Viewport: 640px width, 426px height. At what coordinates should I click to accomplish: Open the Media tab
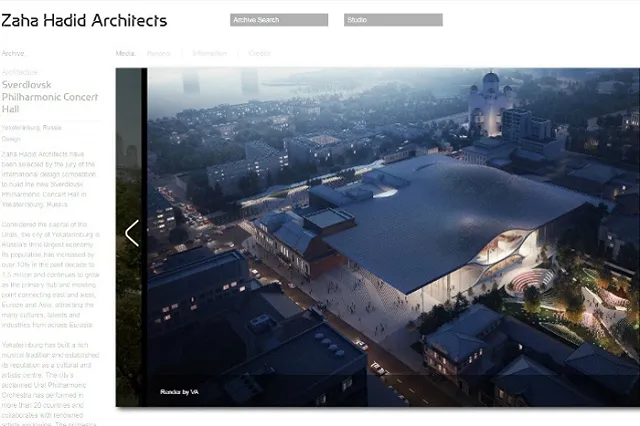coord(125,53)
